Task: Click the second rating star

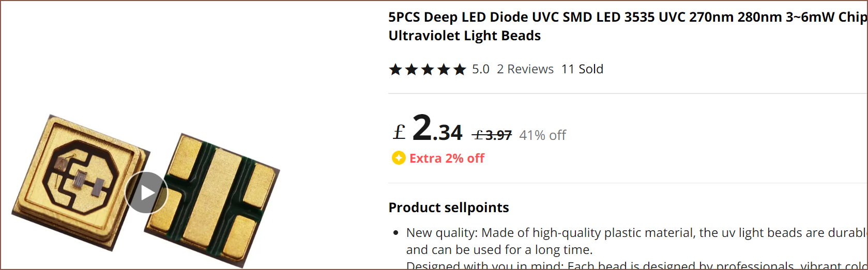Action: [412, 69]
